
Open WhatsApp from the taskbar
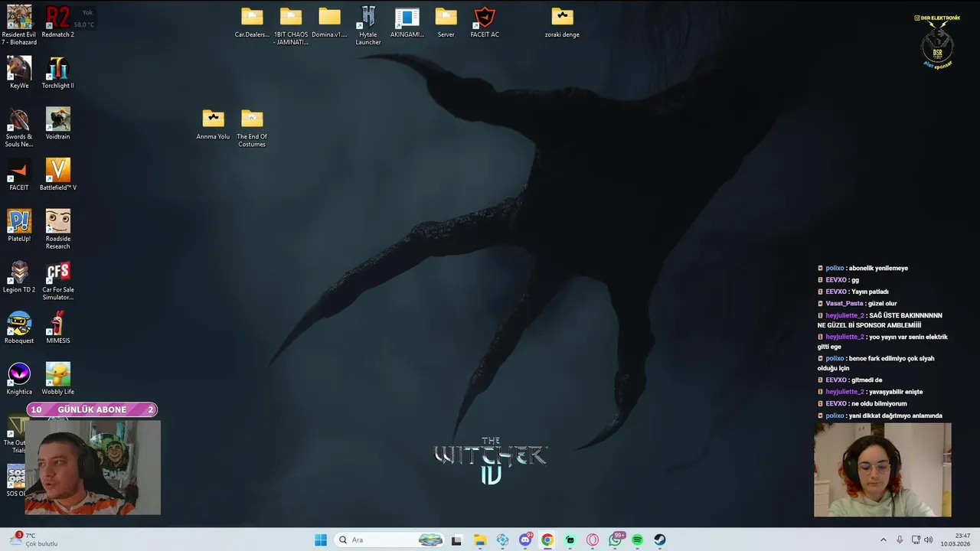pos(615,540)
